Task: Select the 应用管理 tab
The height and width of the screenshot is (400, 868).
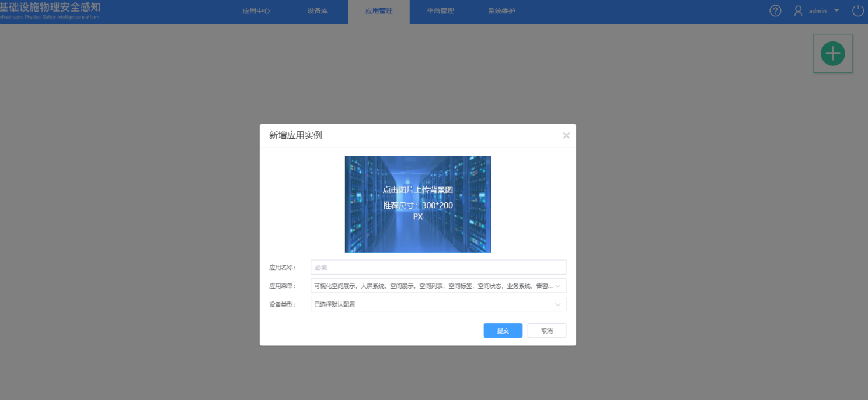Action: pos(379,11)
